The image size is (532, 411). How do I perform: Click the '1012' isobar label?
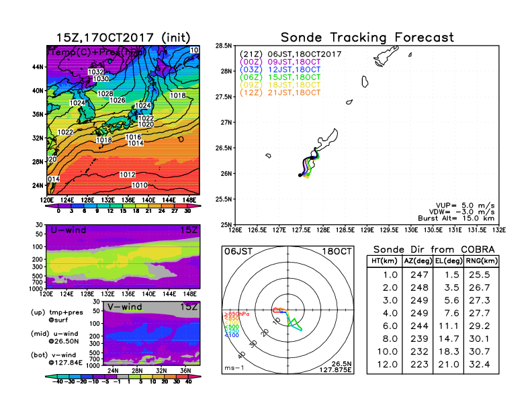point(128,175)
